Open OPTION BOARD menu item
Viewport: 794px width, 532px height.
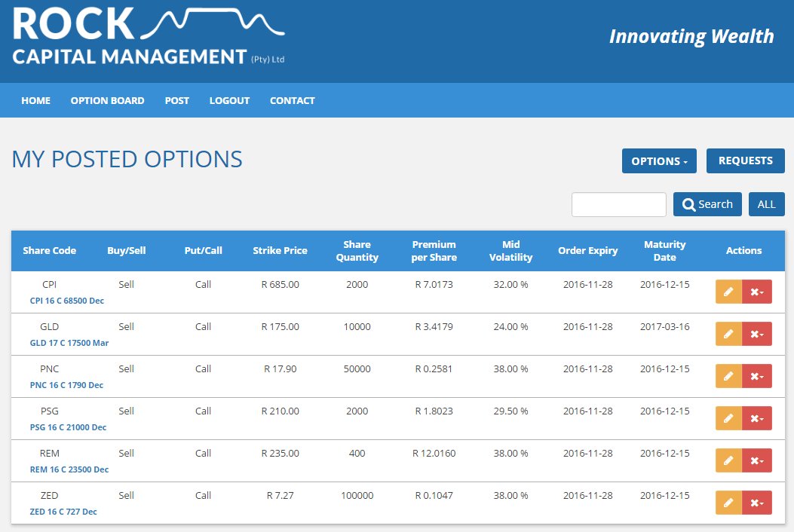[107, 101]
